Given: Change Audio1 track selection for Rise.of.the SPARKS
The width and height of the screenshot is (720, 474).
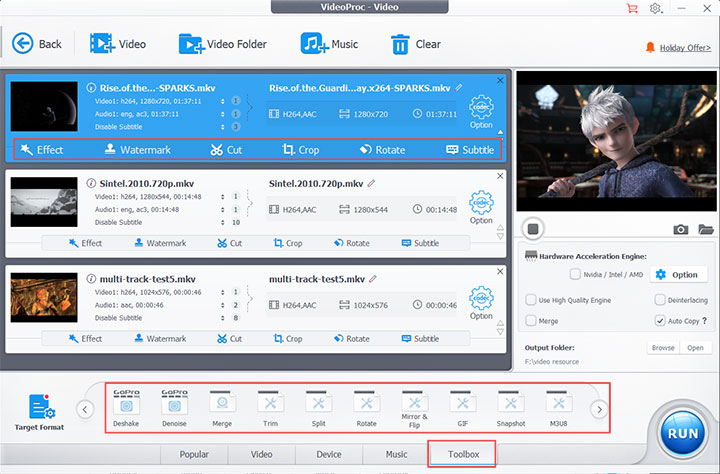Looking at the screenshot, I should pos(223,114).
